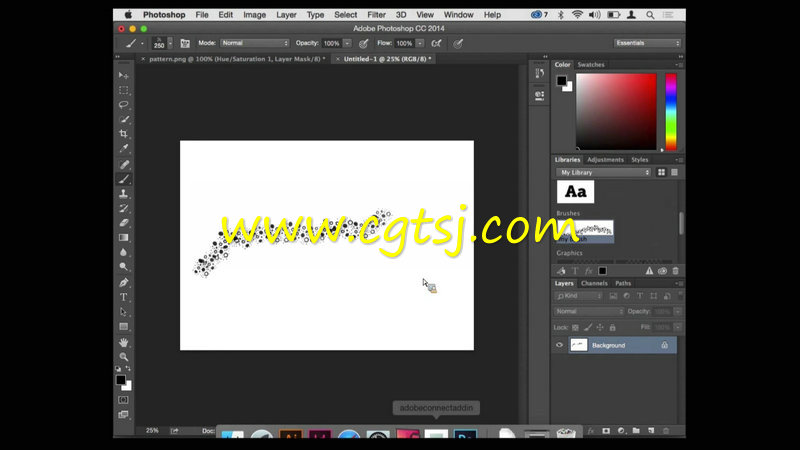The image size is (800, 450).
Task: Select the Brush tool in toolbox
Action: click(123, 179)
